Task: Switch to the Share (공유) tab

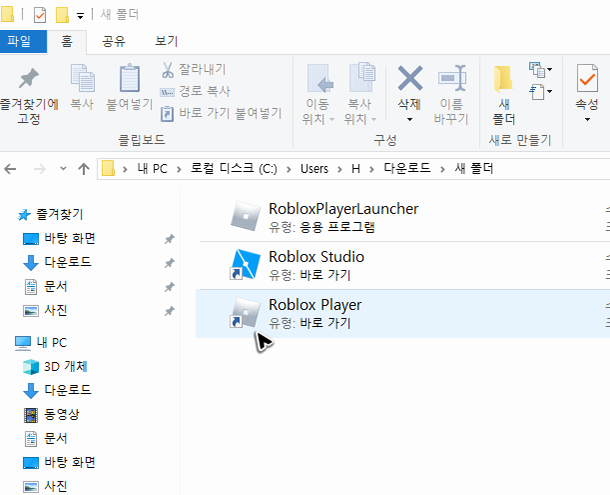Action: [x=114, y=41]
